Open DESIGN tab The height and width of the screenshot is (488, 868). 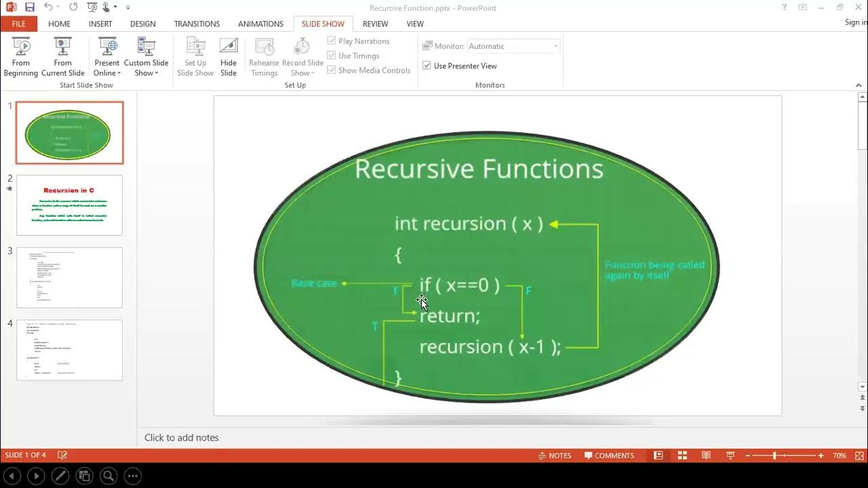point(142,24)
